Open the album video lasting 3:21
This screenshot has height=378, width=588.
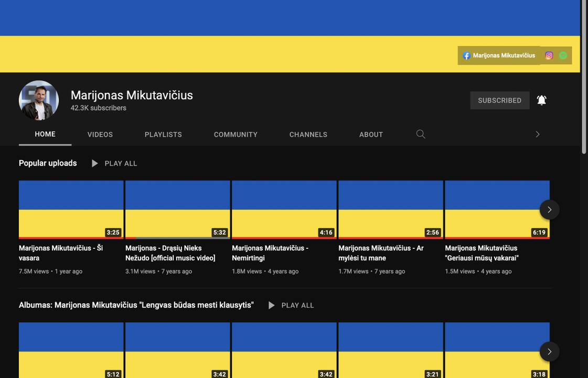(x=390, y=350)
